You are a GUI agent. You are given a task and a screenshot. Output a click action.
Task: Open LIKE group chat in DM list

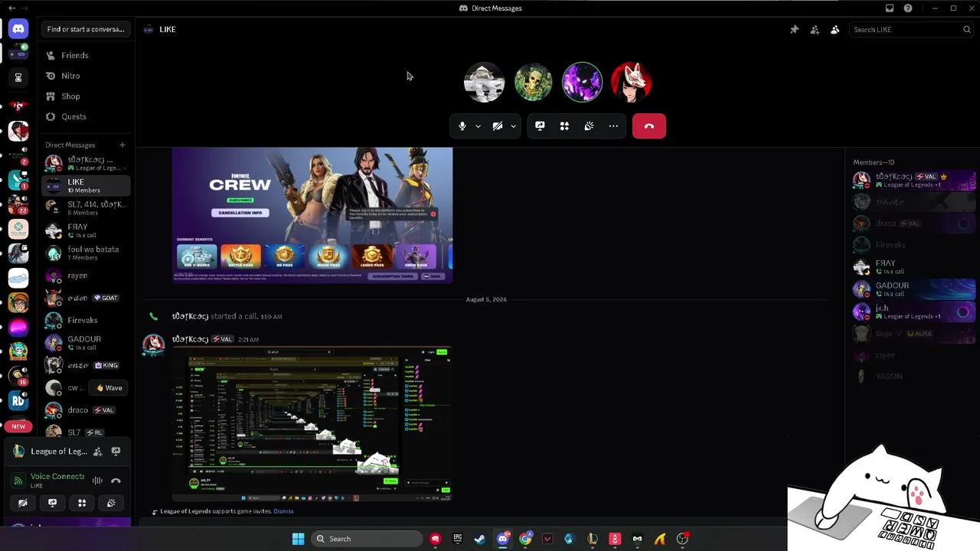pyautogui.click(x=86, y=185)
